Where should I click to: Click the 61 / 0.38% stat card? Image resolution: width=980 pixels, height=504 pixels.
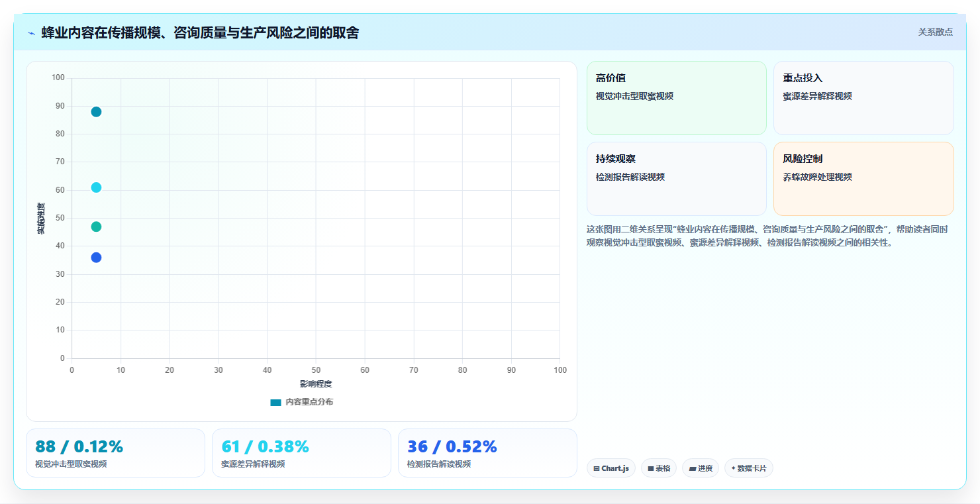pos(301,453)
